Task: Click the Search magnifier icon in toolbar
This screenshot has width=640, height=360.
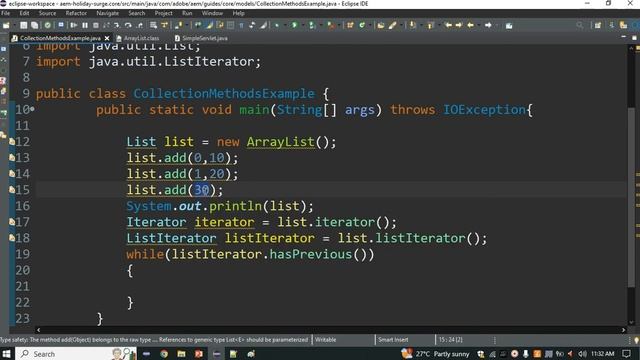Action: (579, 25)
